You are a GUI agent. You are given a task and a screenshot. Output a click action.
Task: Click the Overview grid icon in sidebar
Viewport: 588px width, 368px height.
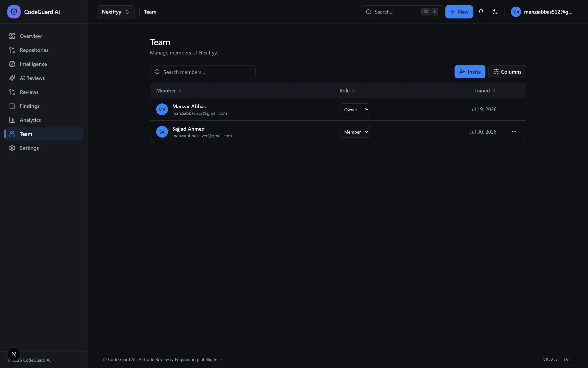click(12, 36)
